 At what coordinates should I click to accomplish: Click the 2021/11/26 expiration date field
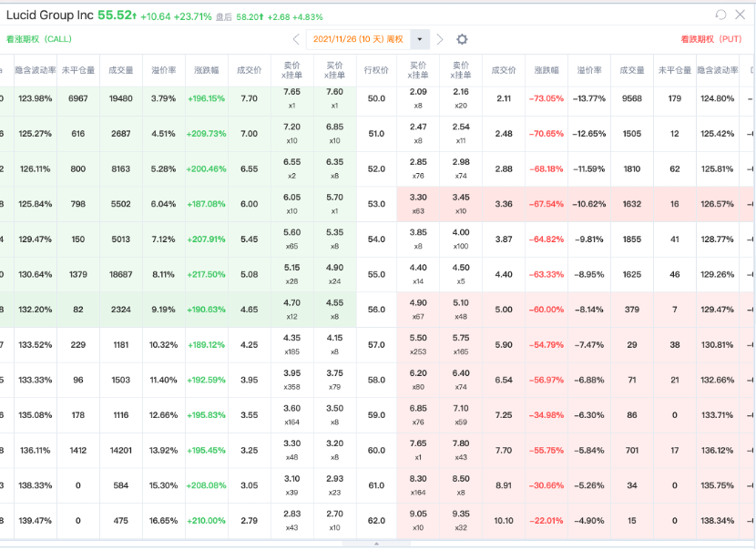click(358, 39)
